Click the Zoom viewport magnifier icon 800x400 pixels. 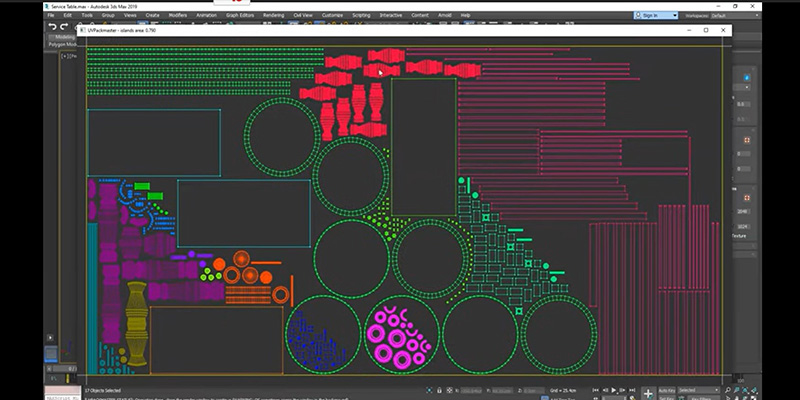728,391
